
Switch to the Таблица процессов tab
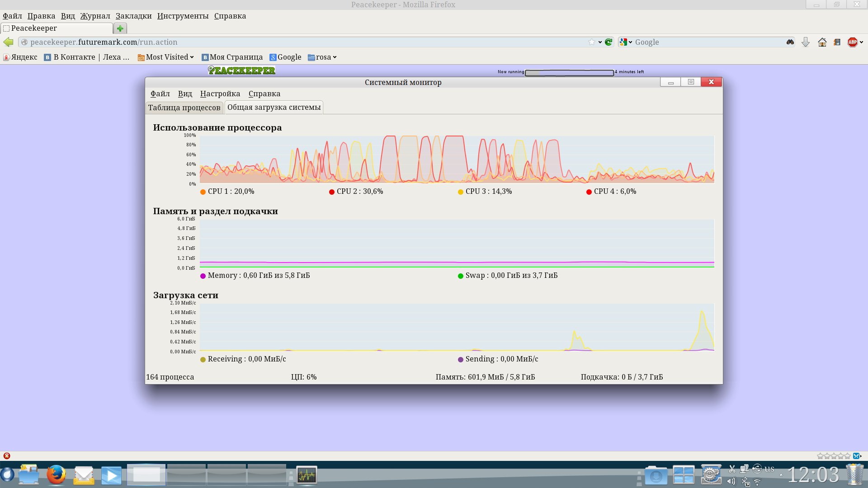(x=184, y=108)
